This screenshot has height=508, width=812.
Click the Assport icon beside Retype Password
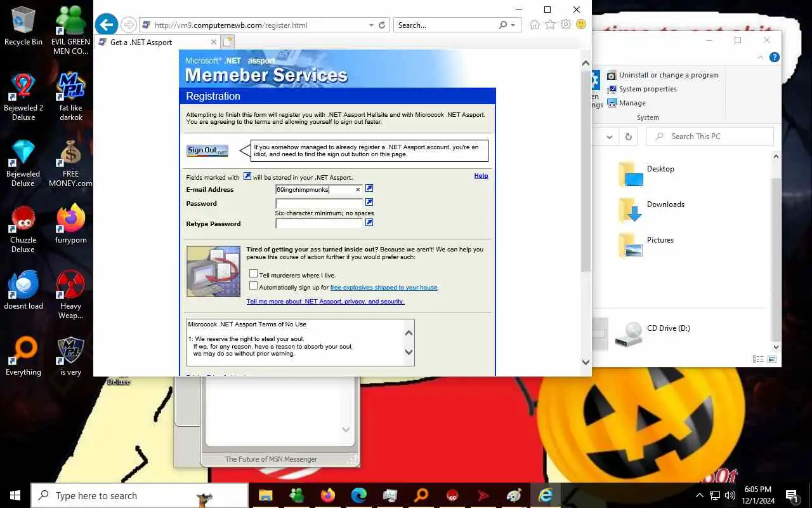(369, 222)
